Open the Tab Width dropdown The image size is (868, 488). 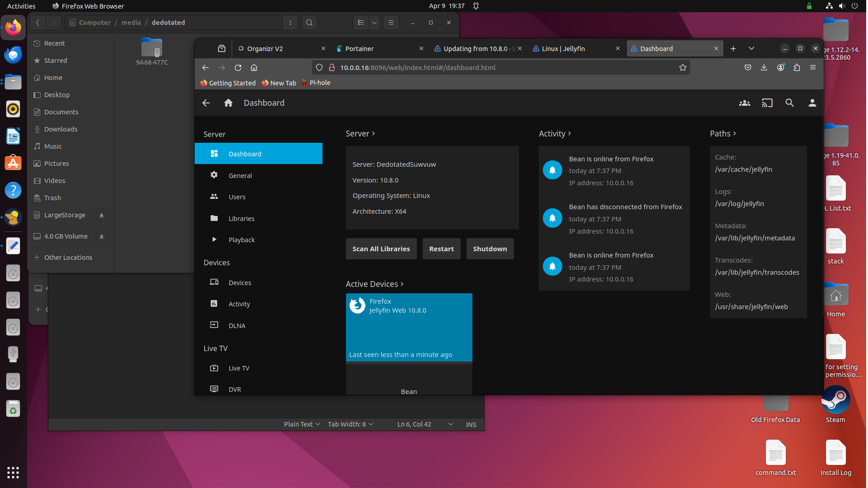[350, 424]
